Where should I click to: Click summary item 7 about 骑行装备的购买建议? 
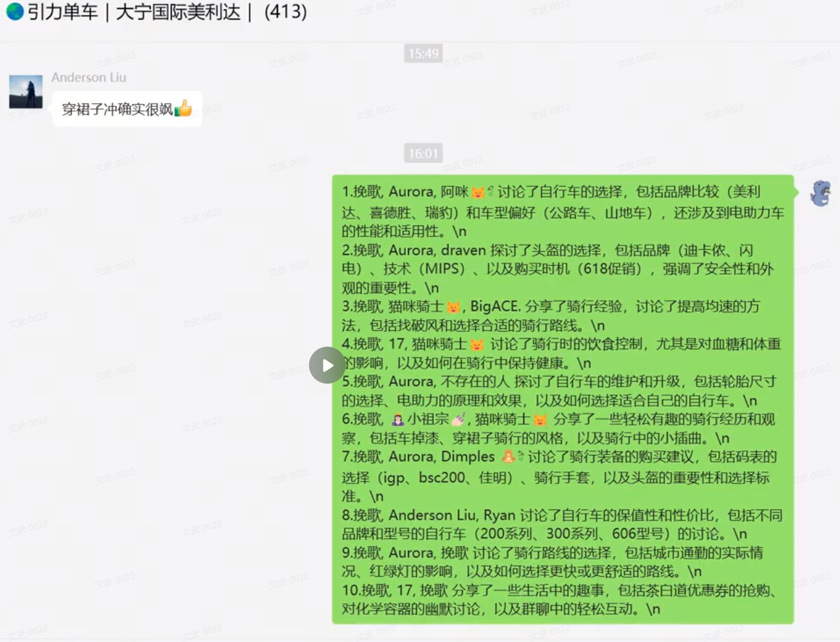pos(560,476)
